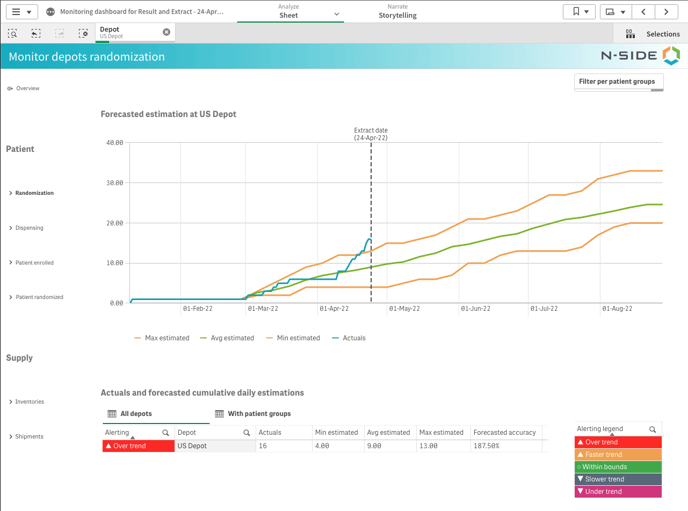
Task: Search the Alerting legend list
Action: coord(653,429)
